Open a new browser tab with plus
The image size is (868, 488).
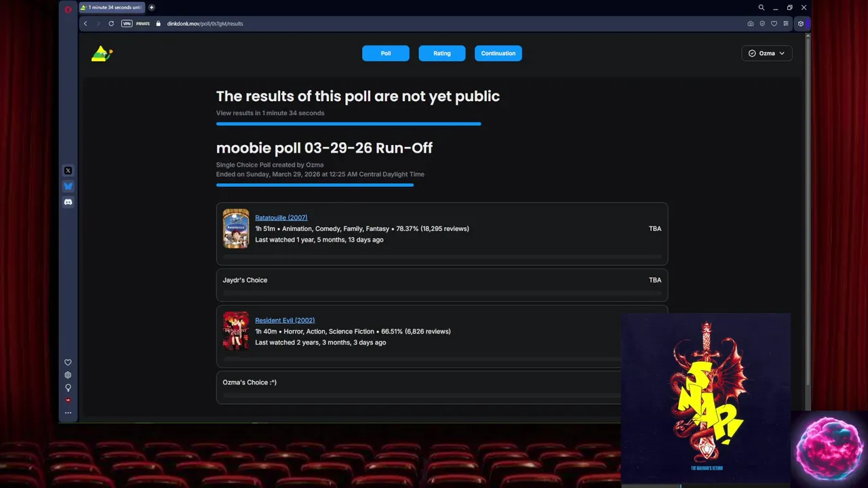(152, 7)
